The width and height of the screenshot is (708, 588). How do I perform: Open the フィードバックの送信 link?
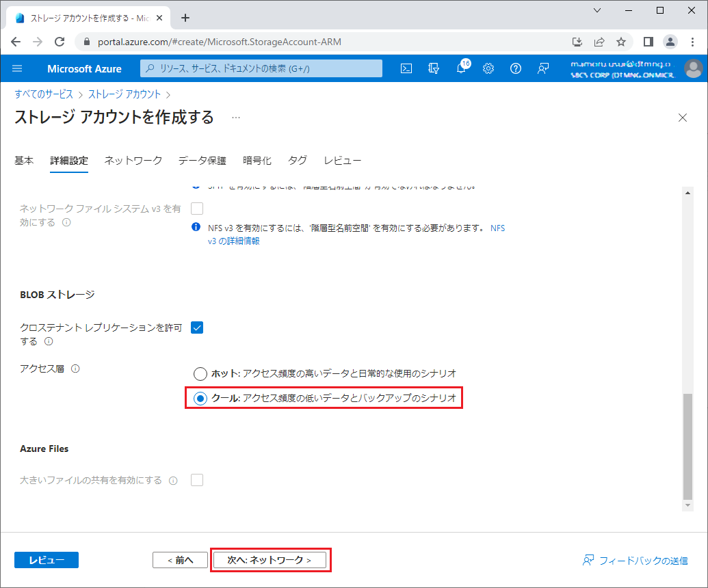635,561
